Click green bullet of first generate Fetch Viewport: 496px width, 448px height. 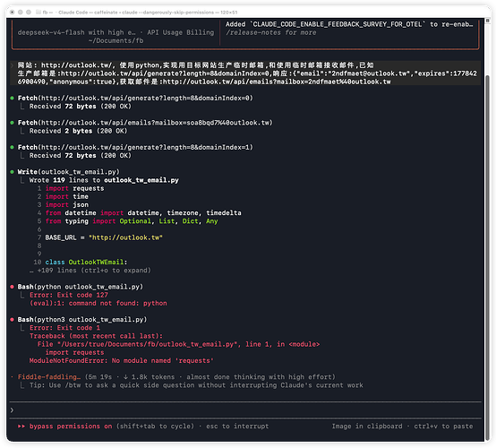(x=12, y=99)
